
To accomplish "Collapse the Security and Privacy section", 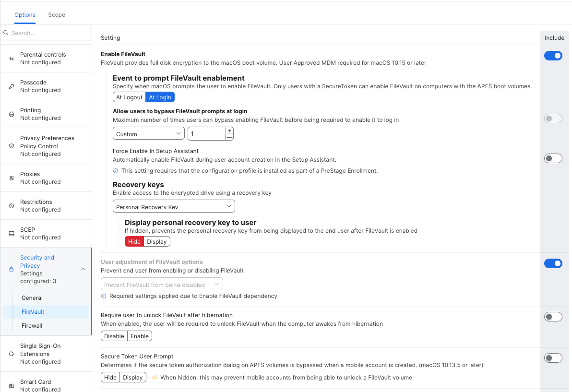I will coord(83,270).
